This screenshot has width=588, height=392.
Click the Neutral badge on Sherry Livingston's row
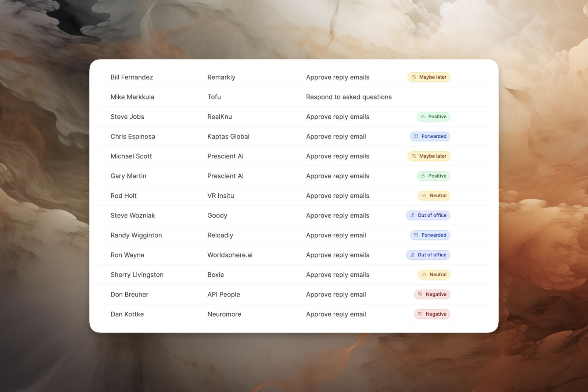point(434,274)
